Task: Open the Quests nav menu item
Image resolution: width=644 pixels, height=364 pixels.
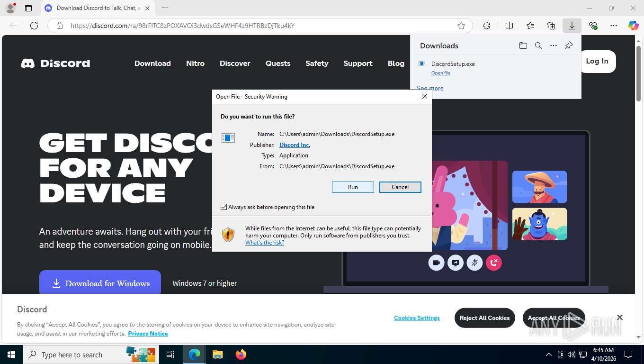Action: (x=278, y=63)
